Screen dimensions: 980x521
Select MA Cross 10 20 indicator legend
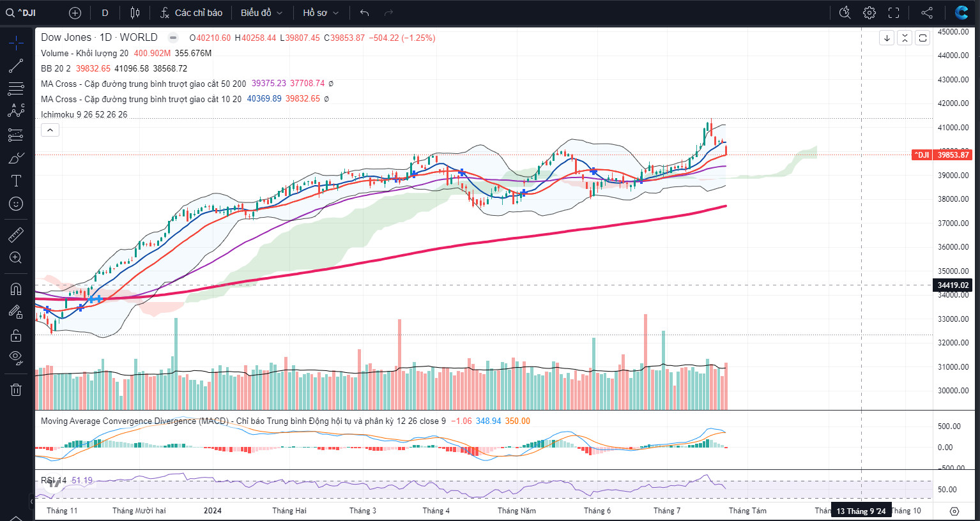point(141,99)
